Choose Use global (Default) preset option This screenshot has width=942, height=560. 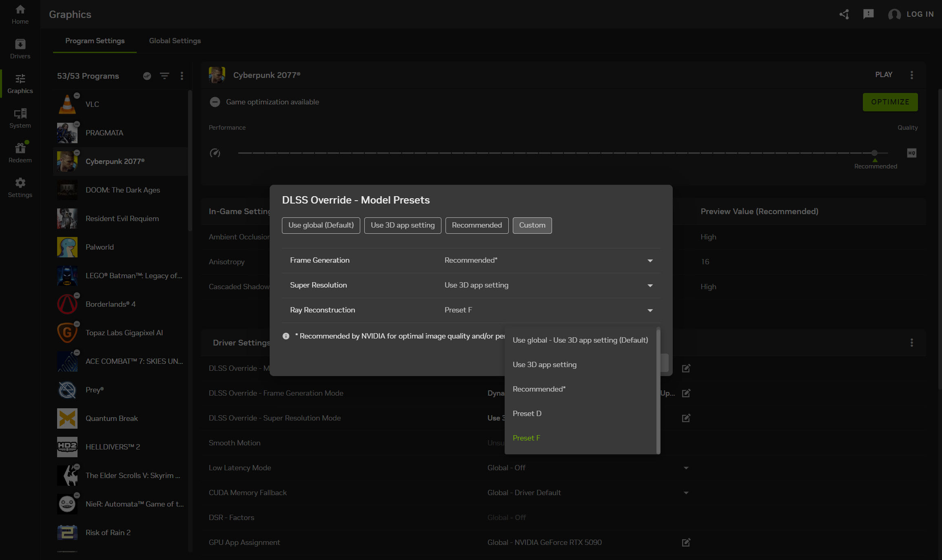[321, 226]
